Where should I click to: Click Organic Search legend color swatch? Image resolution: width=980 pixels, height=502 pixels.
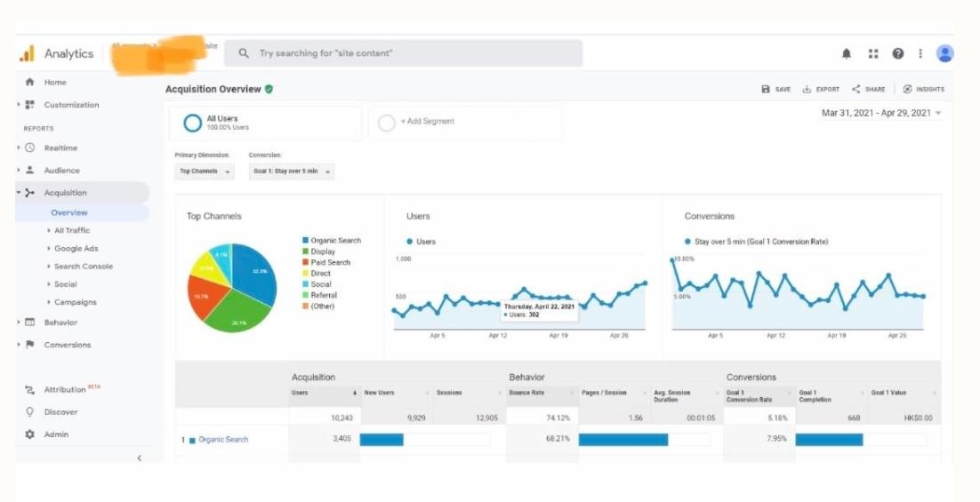[306, 241]
